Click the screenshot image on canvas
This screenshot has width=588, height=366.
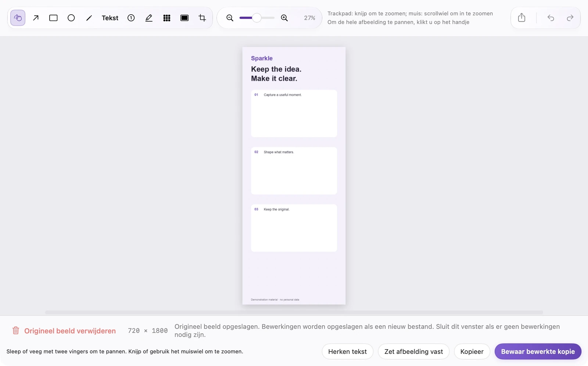pos(294,175)
